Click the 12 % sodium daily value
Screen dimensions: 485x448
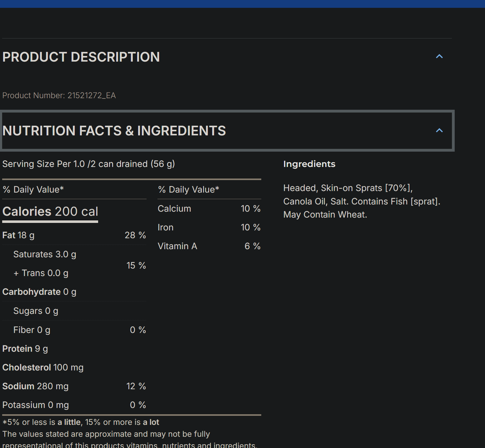136,386
